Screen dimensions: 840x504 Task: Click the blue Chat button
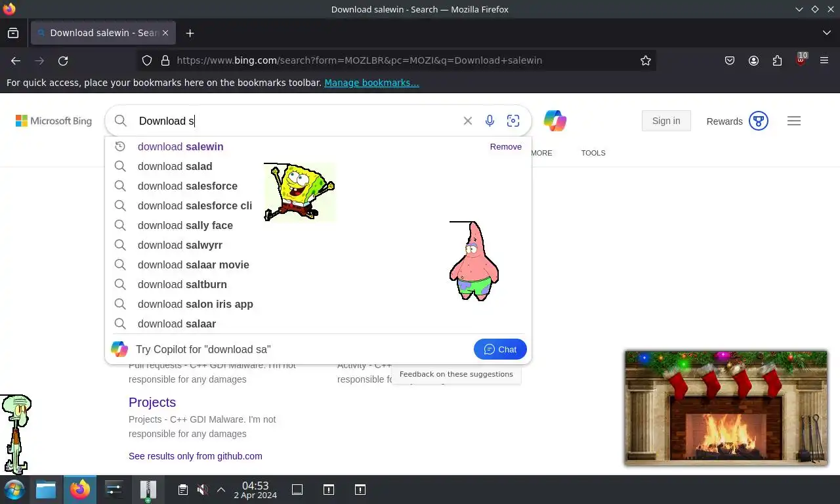pos(500,349)
